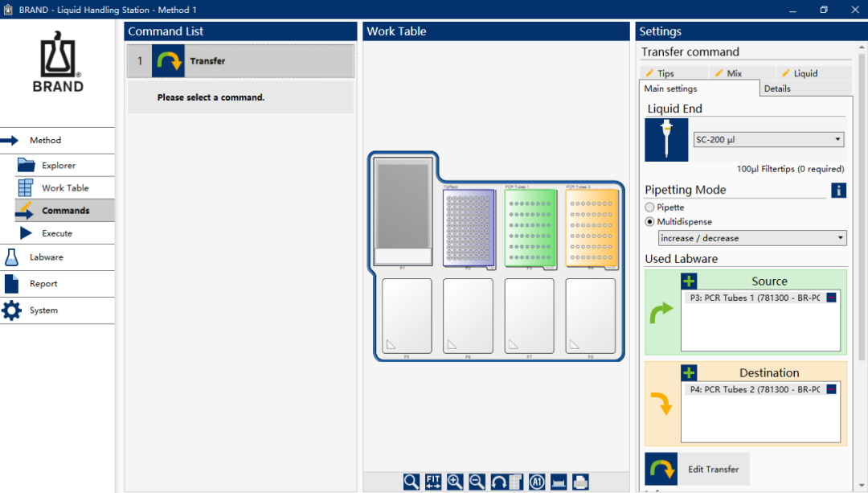This screenshot has width=868, height=493.
Task: Open the Report menu item
Action: point(58,284)
